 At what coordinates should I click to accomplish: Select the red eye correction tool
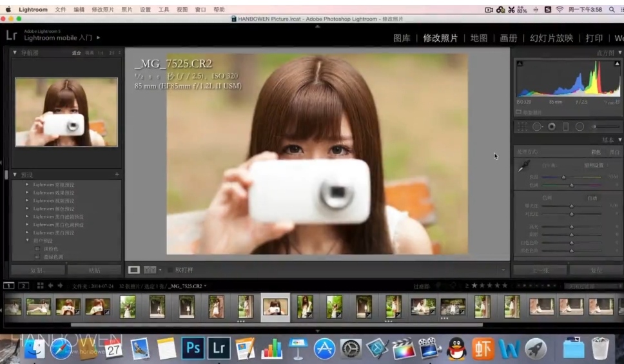coord(552,127)
